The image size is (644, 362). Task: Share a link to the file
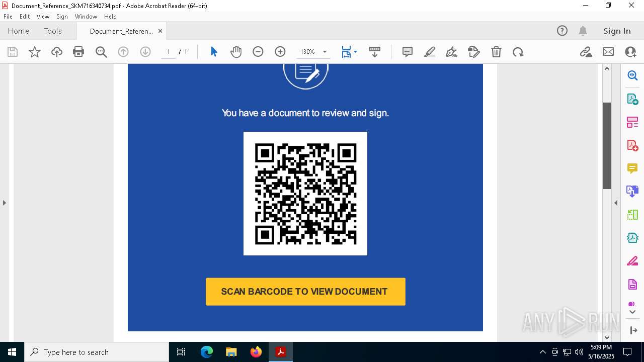coord(586,52)
